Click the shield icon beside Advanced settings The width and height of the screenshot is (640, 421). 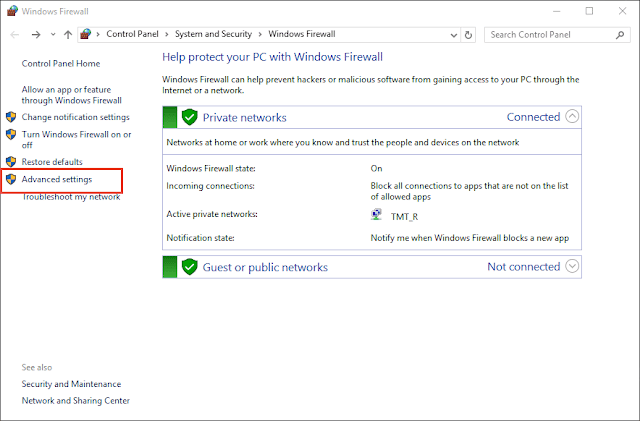pos(11,179)
